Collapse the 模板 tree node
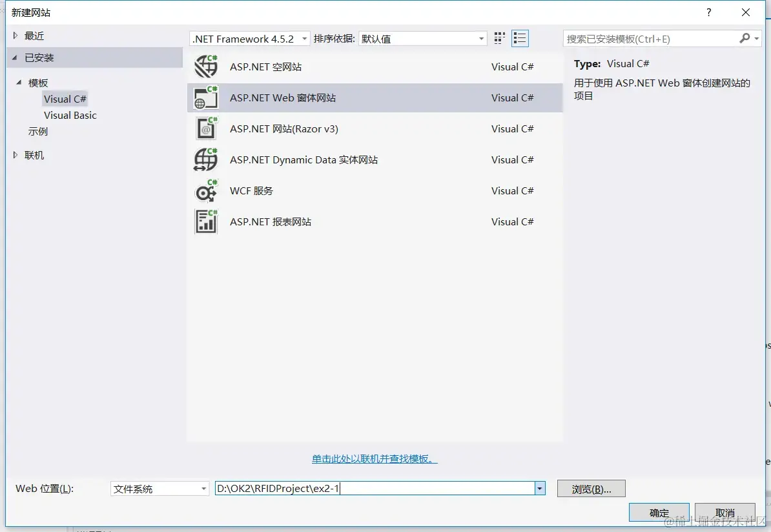Screen dimensions: 771x532 [19, 83]
